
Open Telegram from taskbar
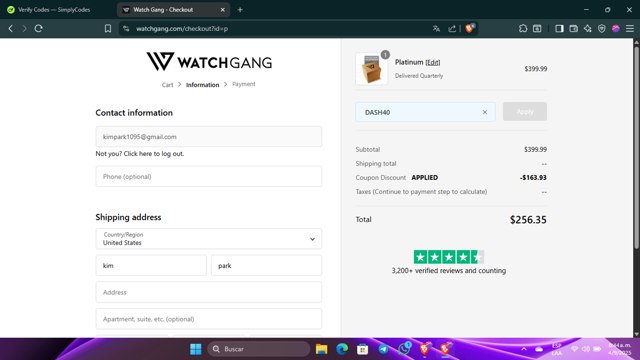pyautogui.click(x=383, y=349)
